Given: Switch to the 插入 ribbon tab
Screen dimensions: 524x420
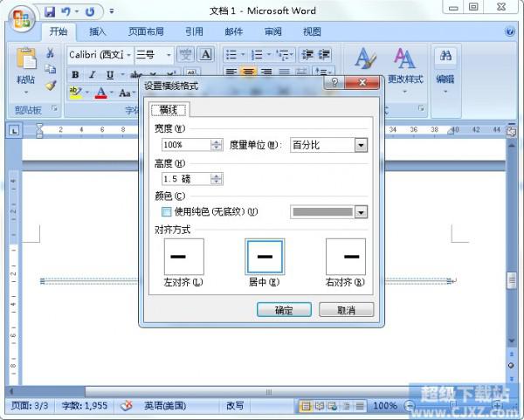Looking at the screenshot, I should pyautogui.click(x=98, y=31).
